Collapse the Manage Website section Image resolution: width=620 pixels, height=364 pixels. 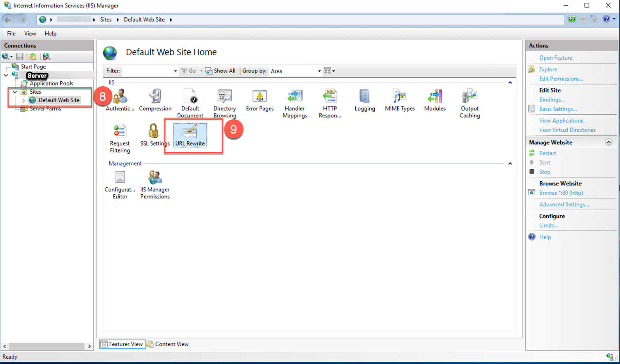609,142
